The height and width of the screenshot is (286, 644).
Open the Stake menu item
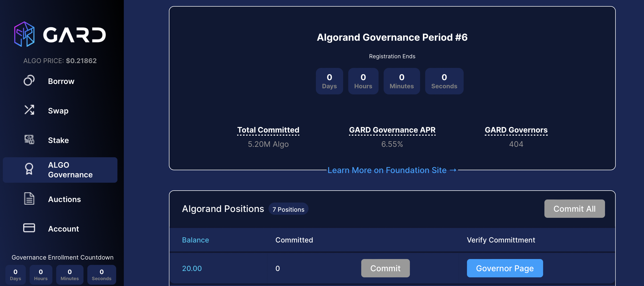pos(58,140)
